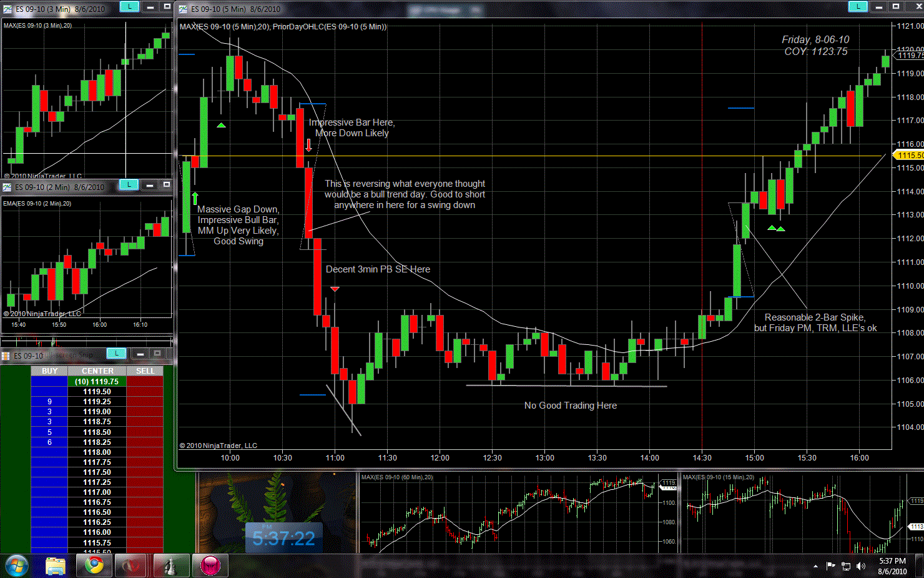Open Windows Explorer folder in taskbar
Image resolution: width=924 pixels, height=578 pixels.
click(56, 566)
